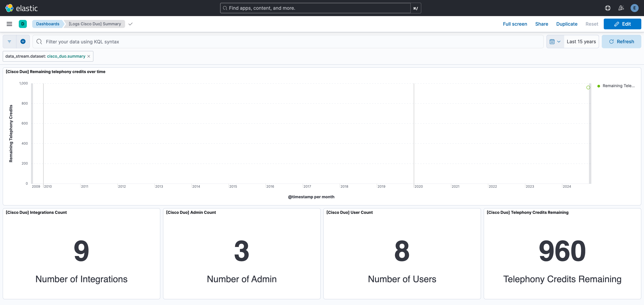Click the data point marker on the credits chart

pos(588,87)
